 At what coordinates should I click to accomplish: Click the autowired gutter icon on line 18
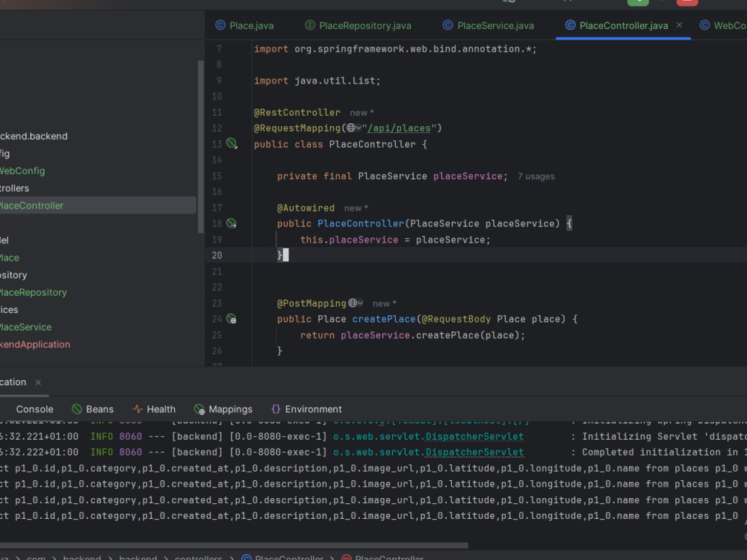click(232, 223)
